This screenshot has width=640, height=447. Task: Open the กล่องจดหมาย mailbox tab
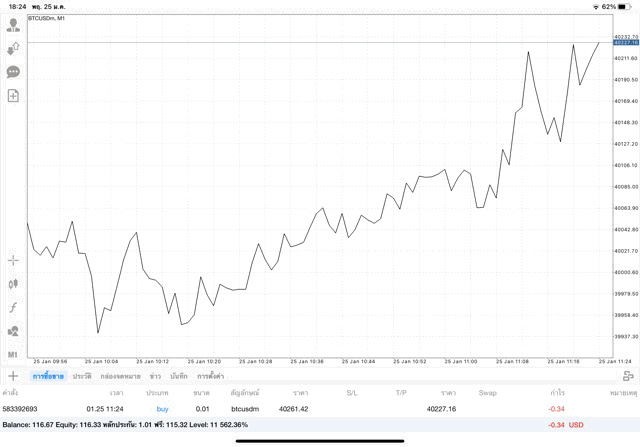pos(120,376)
